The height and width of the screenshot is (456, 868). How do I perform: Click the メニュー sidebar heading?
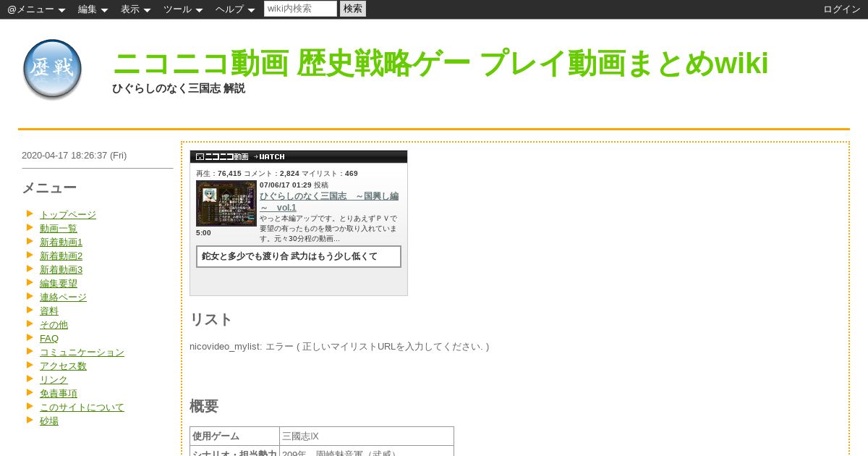(x=49, y=188)
